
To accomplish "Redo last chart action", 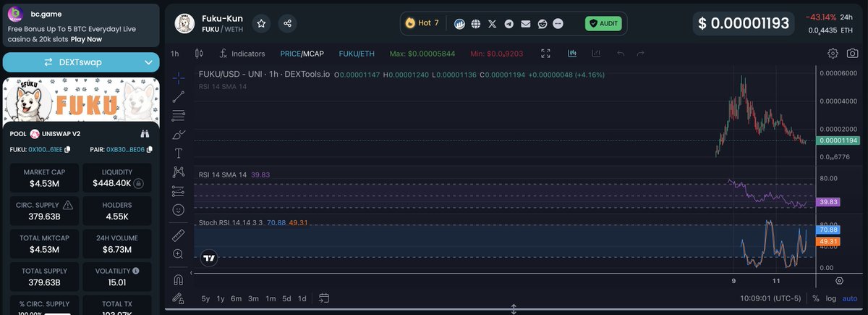I will click(641, 54).
